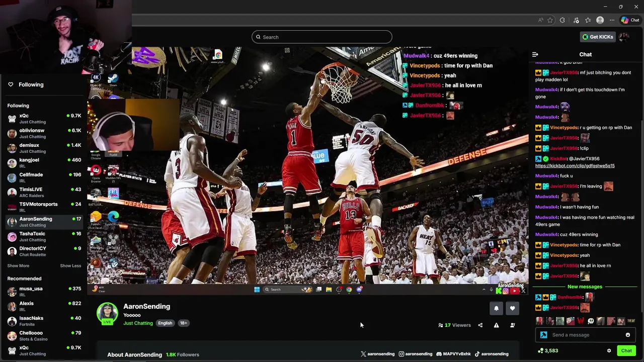This screenshot has height=362, width=644.
Task: Open browser settings and more ellipsis
Action: 612,20
